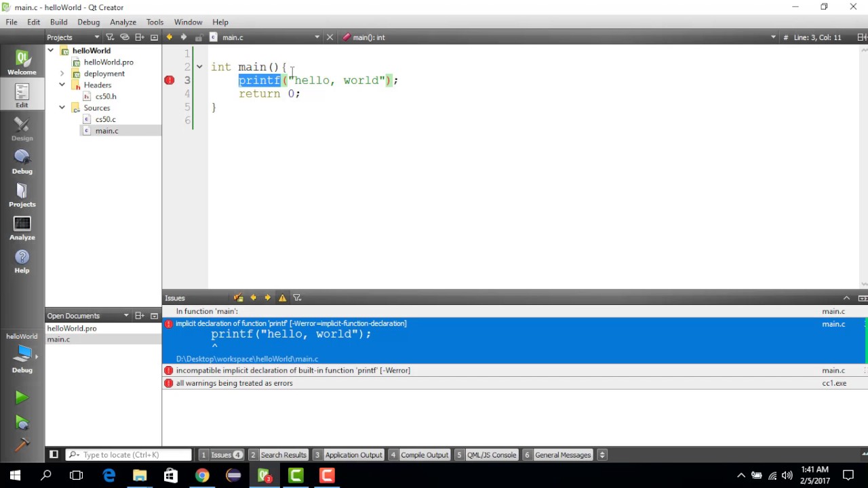Open the Projects view selector dropdown
Image resolution: width=868 pixels, height=488 pixels.
(x=97, y=37)
